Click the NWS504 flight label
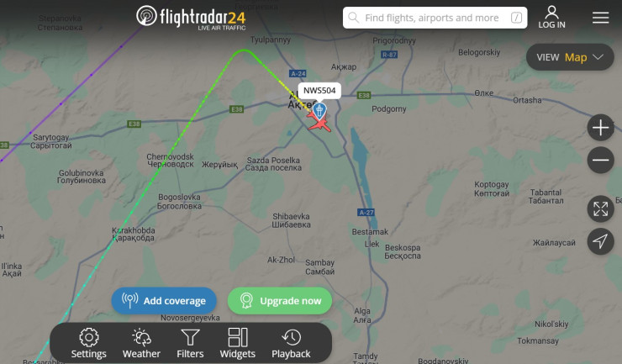Screen dimensions: 622x364 [x=319, y=91]
